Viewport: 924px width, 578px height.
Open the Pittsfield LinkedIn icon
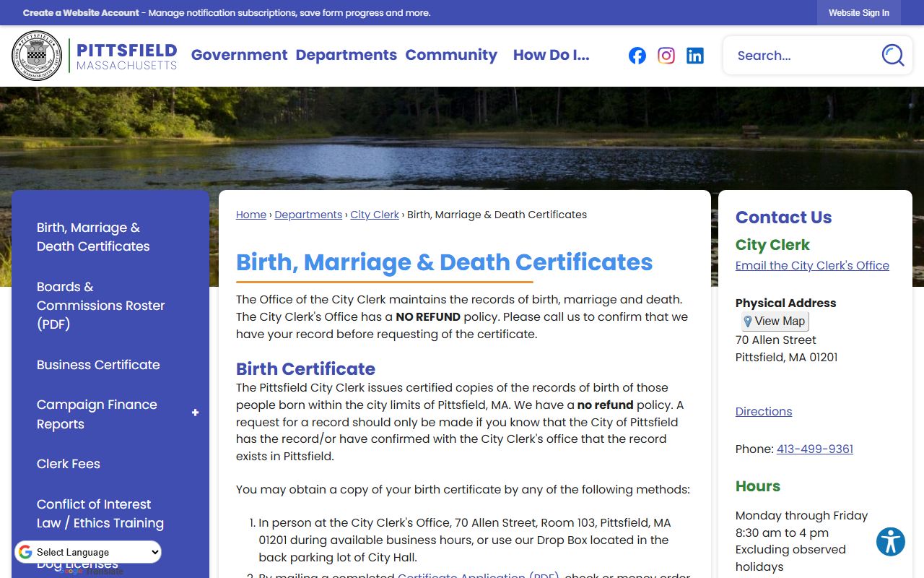click(694, 56)
